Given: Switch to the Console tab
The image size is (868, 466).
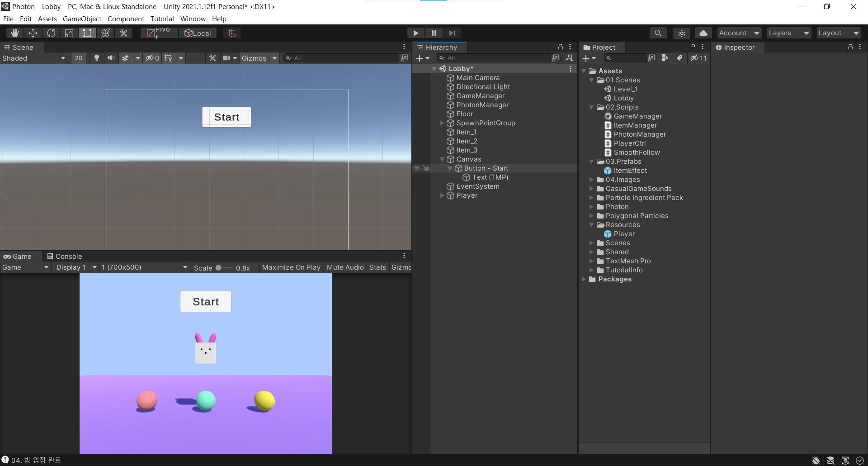Looking at the screenshot, I should click(65, 256).
